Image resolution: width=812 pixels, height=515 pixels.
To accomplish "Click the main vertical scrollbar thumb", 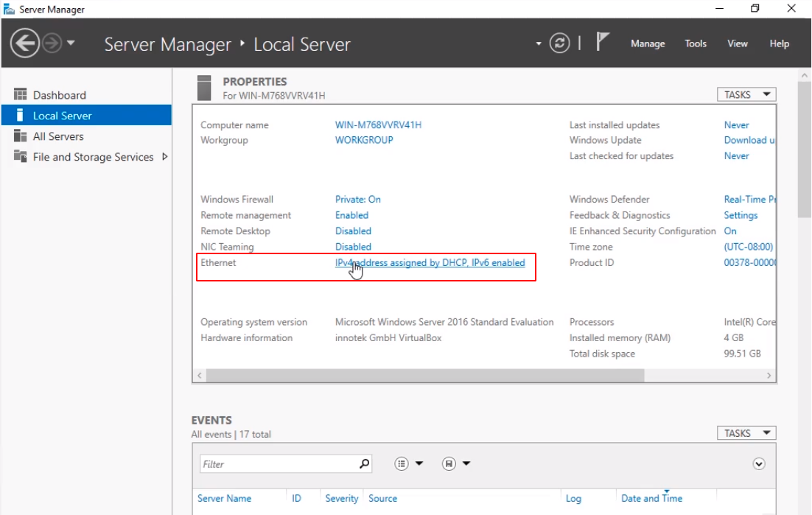I will pyautogui.click(x=804, y=149).
